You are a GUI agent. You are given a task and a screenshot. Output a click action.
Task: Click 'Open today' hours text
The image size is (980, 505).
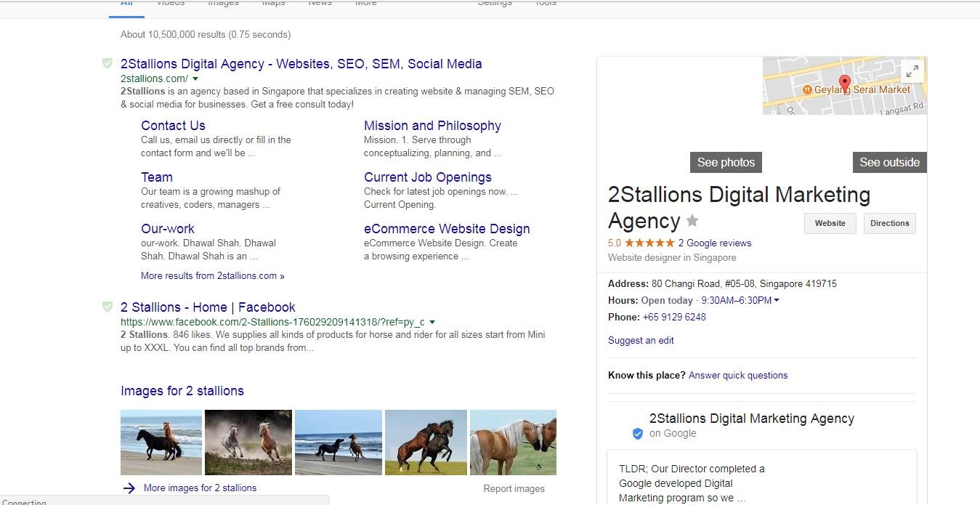667,301
